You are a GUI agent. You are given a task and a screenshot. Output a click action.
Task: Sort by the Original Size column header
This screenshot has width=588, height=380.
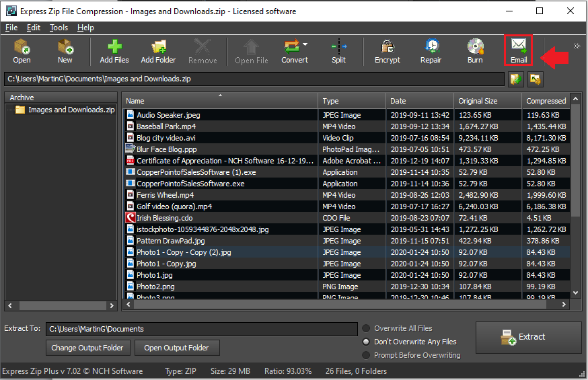point(488,101)
